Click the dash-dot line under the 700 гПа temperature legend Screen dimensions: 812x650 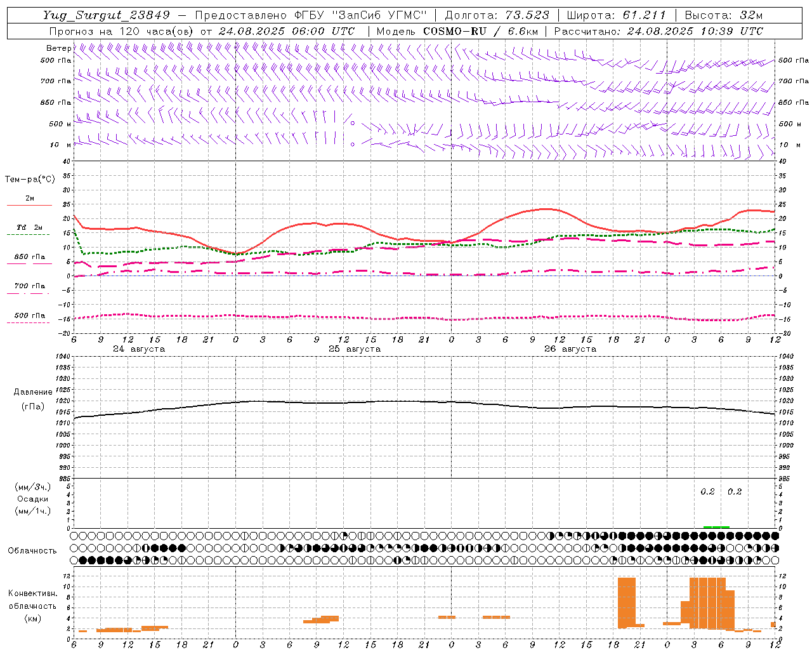pyautogui.click(x=28, y=293)
